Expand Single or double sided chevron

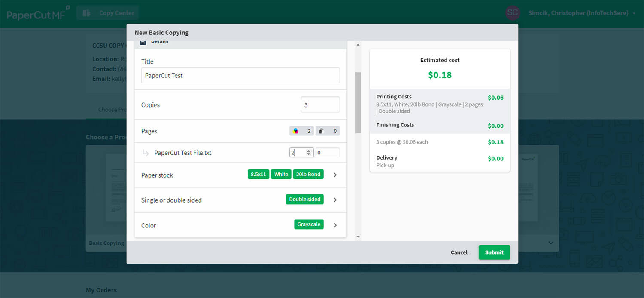coord(335,200)
